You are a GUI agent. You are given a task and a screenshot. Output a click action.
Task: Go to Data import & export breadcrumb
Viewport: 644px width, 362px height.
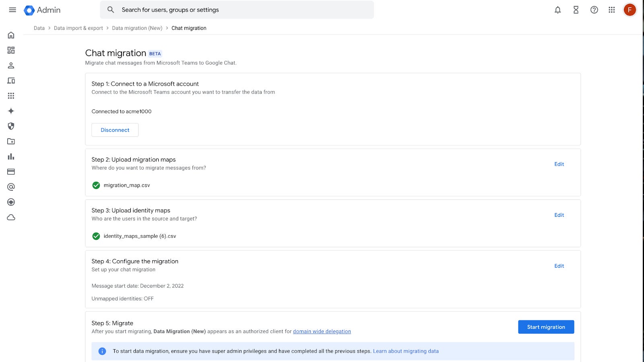pos(78,28)
